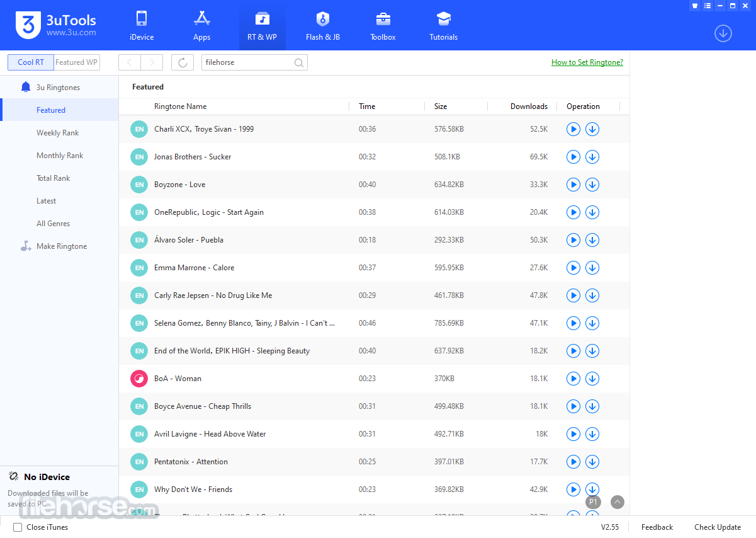This screenshot has height=538, width=756.
Task: Open the Toolbox section
Action: pos(383,26)
